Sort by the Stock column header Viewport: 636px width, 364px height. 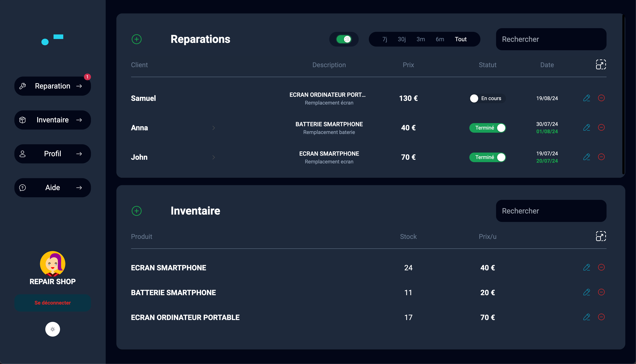pos(408,237)
